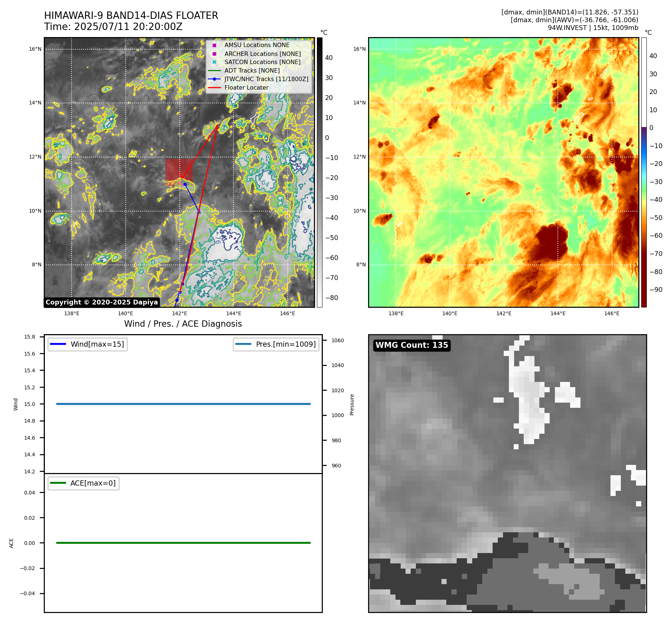Click the '12°N' label on left map
Viewport: 672px width, 626px height.
point(35,157)
